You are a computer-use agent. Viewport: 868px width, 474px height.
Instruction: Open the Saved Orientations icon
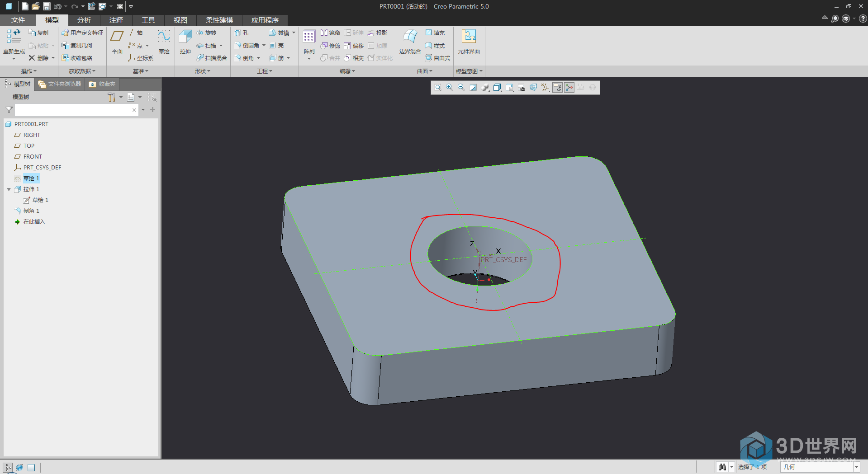pos(510,88)
